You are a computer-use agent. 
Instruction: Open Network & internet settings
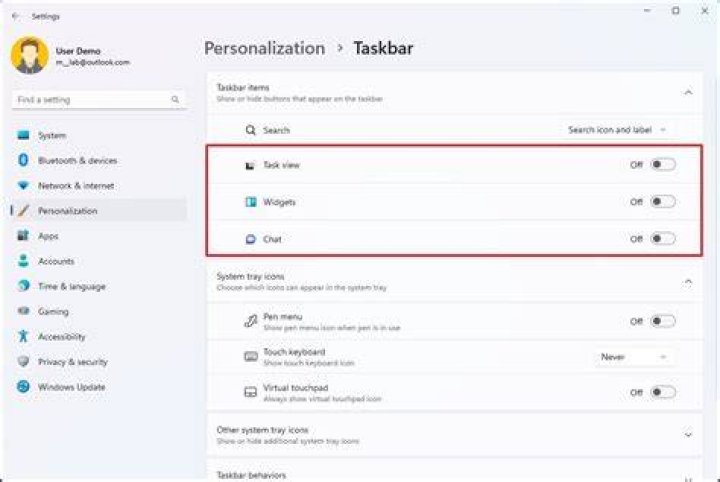point(99,185)
